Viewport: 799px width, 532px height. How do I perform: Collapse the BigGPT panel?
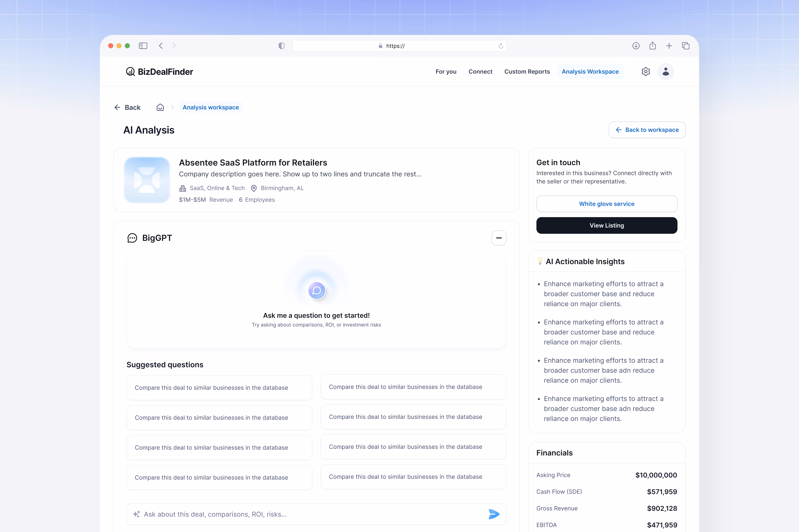pyautogui.click(x=499, y=238)
